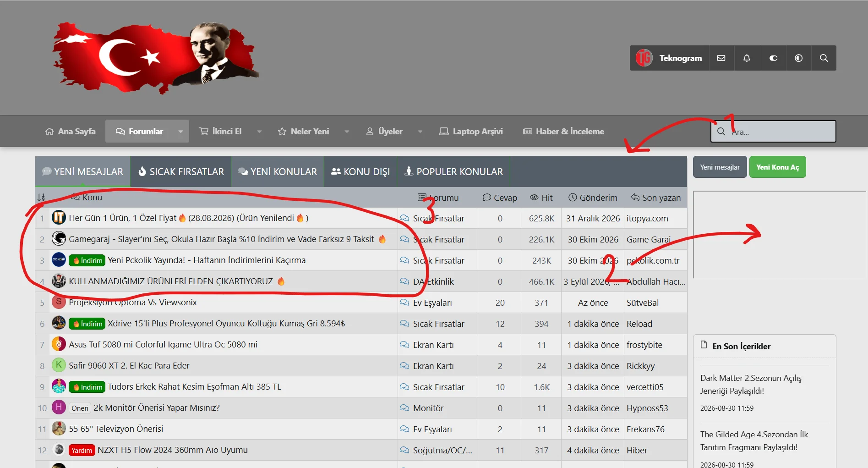Click avatar beside Tudors Eşofman topic
Image resolution: width=868 pixels, height=468 pixels.
pyautogui.click(x=59, y=386)
